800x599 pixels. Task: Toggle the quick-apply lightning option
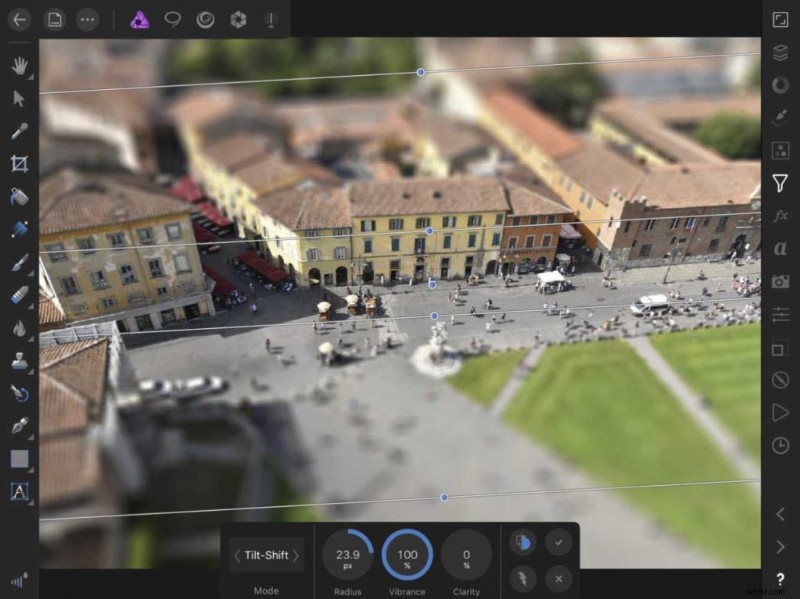522,578
